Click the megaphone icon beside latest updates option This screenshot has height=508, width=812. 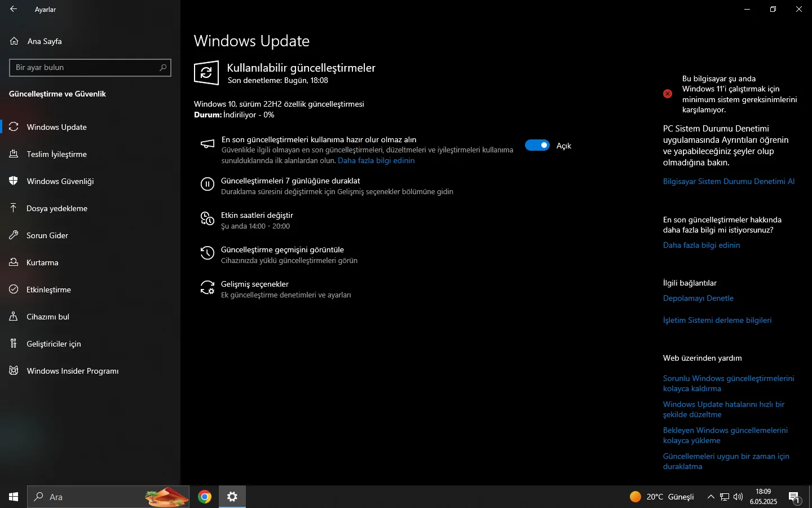pyautogui.click(x=208, y=144)
